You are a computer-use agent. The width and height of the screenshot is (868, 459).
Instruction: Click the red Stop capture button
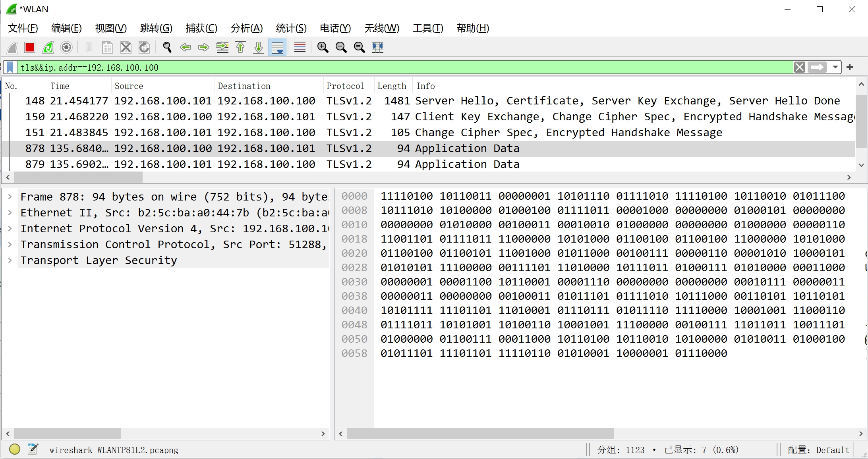click(30, 48)
